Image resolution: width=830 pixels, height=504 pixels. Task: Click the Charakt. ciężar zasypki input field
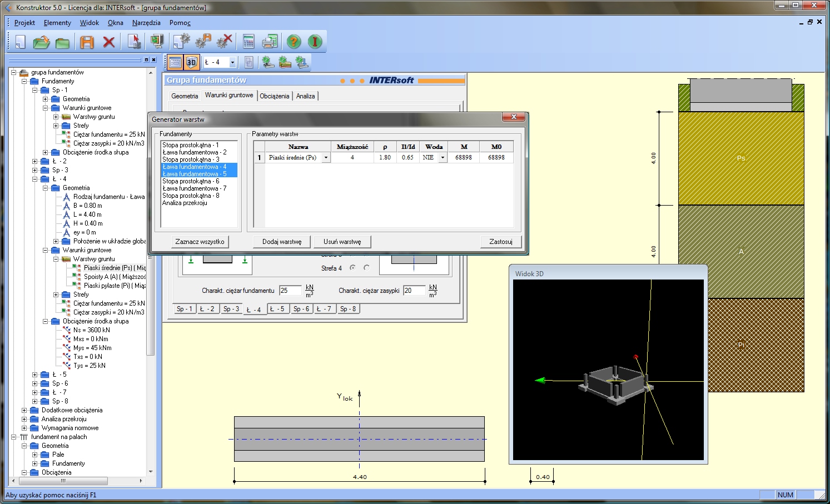(x=414, y=291)
